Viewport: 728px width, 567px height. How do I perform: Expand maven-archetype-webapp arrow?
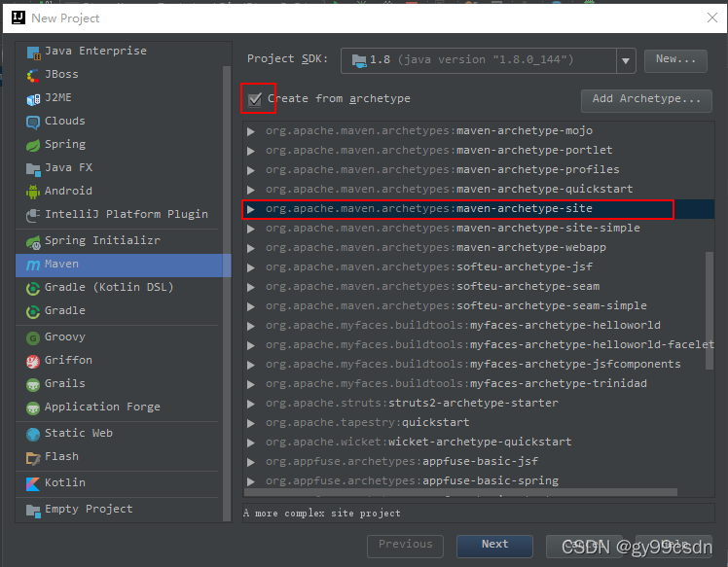click(x=251, y=248)
